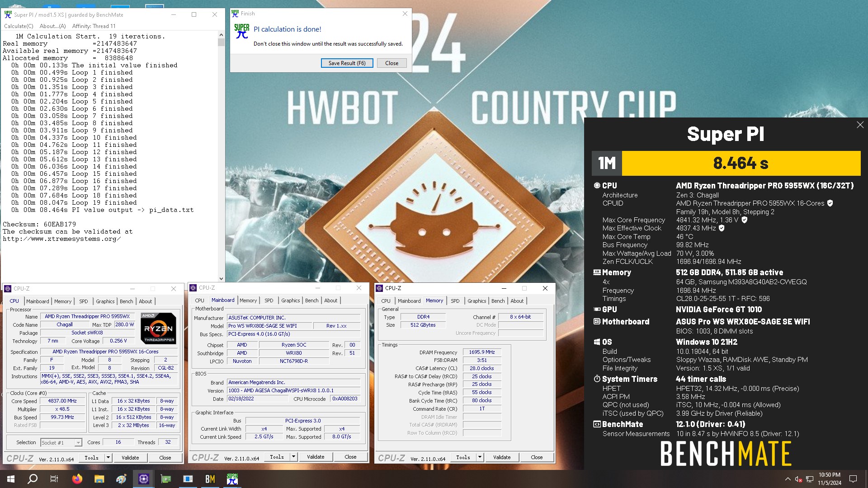Click Close button in right CPU-Z
Image resolution: width=868 pixels, height=488 pixels.
[537, 457]
